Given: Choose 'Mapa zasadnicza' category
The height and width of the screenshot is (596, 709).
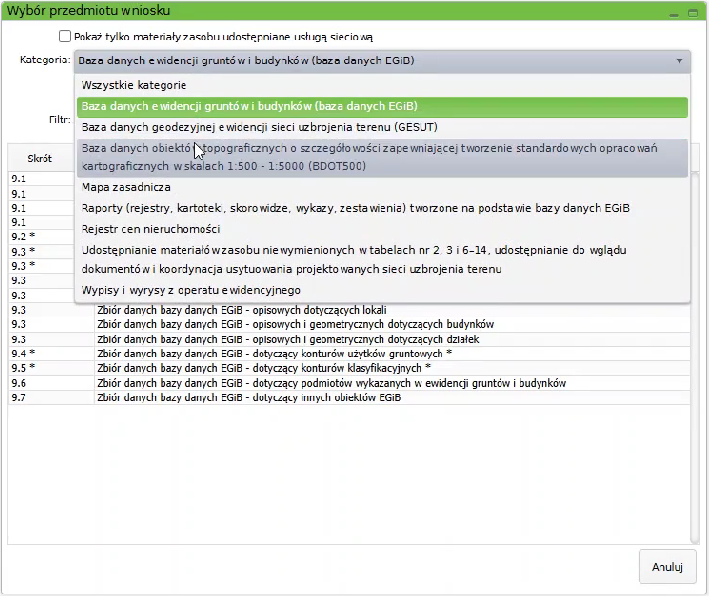Looking at the screenshot, I should [126, 186].
